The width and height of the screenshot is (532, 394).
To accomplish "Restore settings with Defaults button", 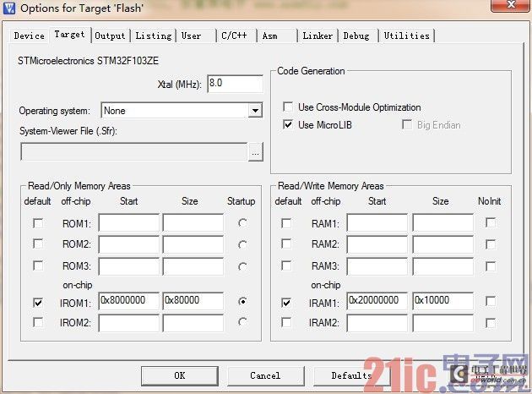I will [352, 375].
